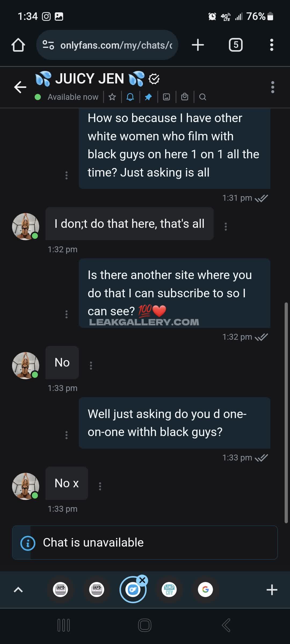Viewport: 290px width, 644px height.
Task: Toggle the star to favorite this chat
Action: coord(112,97)
